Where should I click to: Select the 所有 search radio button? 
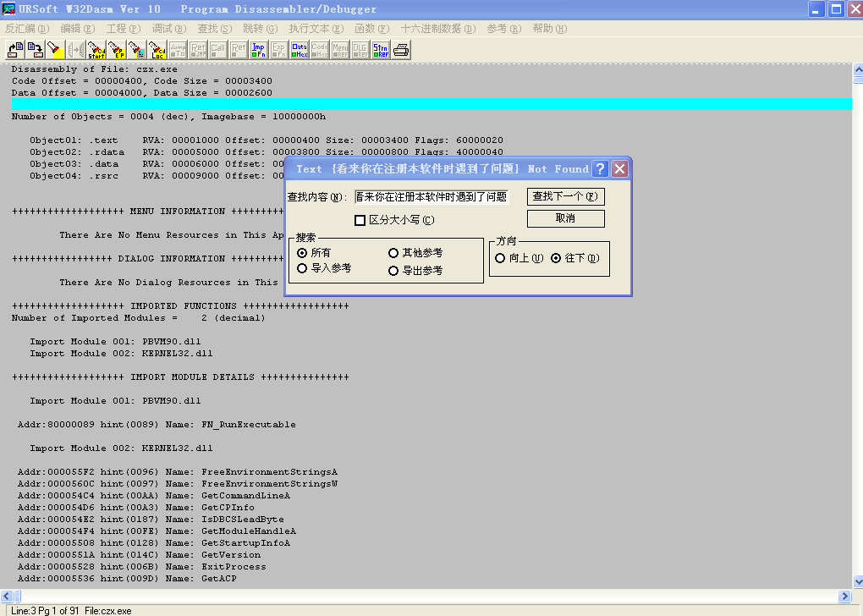click(302, 253)
